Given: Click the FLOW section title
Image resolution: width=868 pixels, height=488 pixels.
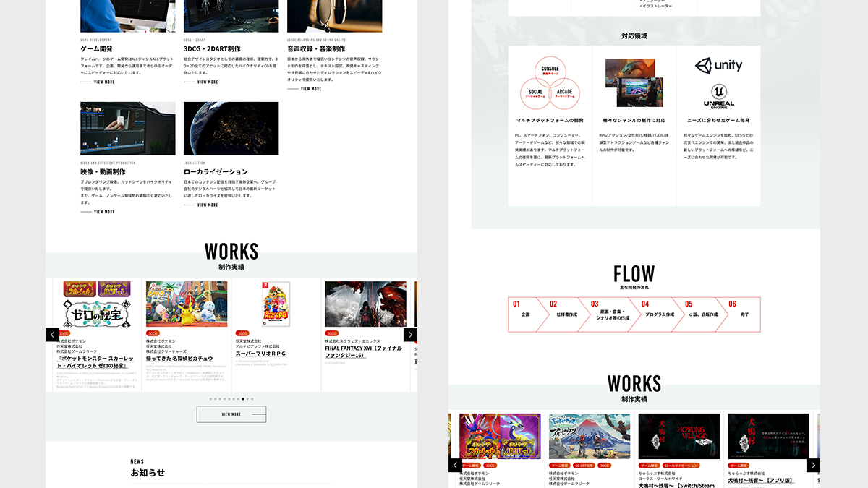Looking at the screenshot, I should coord(634,274).
